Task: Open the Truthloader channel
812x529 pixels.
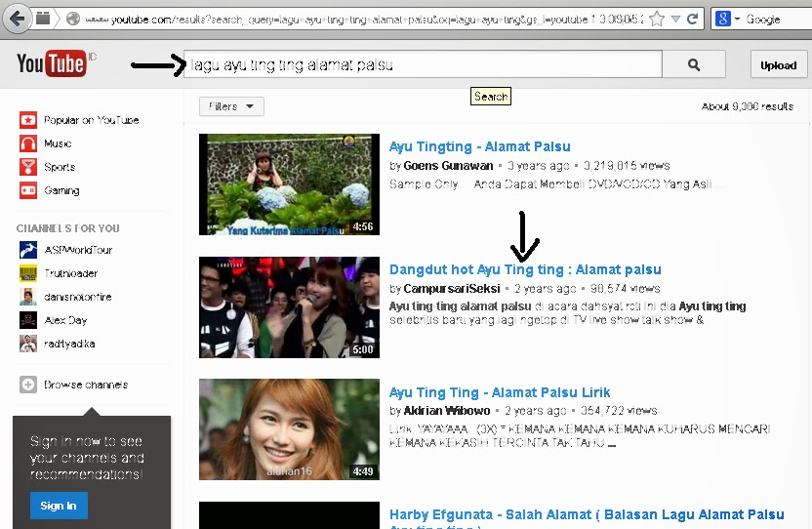Action: pyautogui.click(x=71, y=273)
